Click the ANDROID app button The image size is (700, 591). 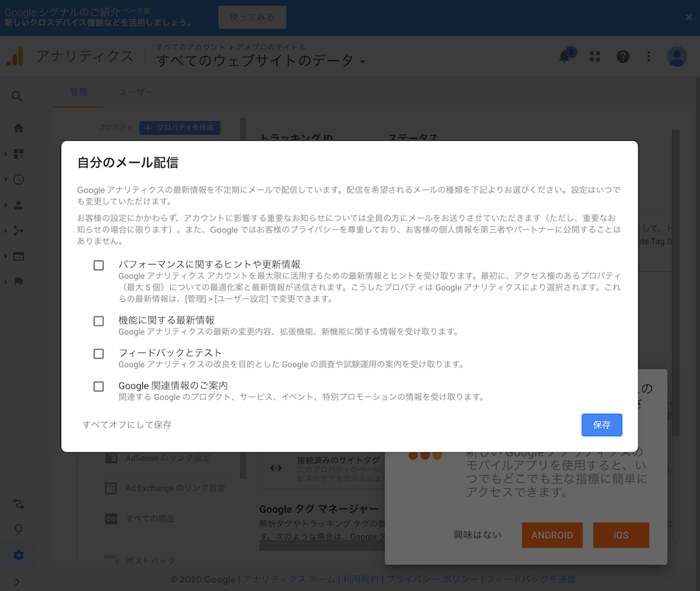(x=552, y=535)
